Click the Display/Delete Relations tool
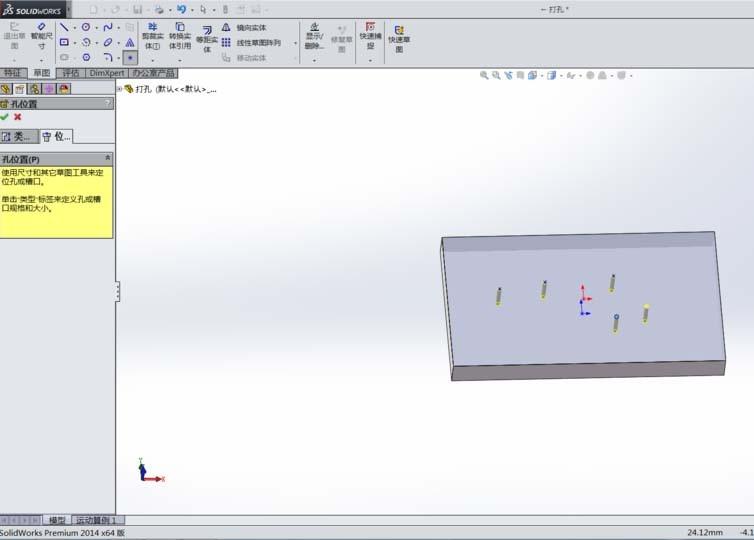 tap(314, 36)
